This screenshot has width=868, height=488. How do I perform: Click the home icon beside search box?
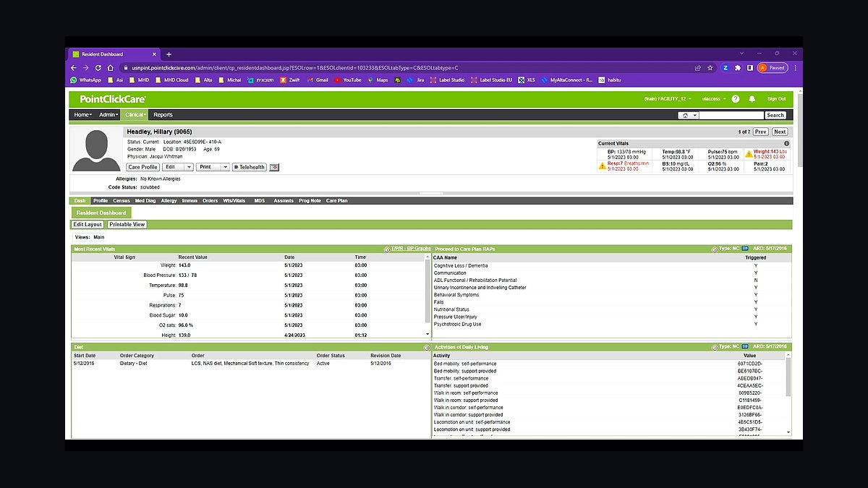point(685,115)
